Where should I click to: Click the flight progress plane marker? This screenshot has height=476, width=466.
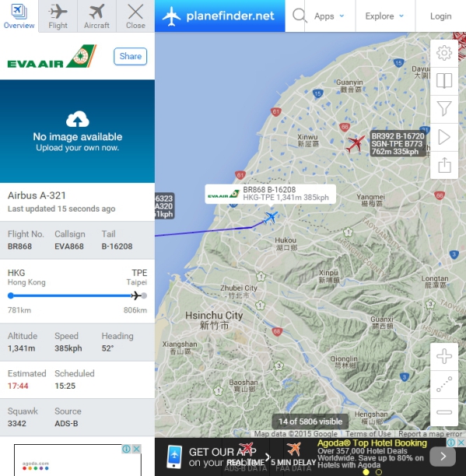tap(135, 296)
